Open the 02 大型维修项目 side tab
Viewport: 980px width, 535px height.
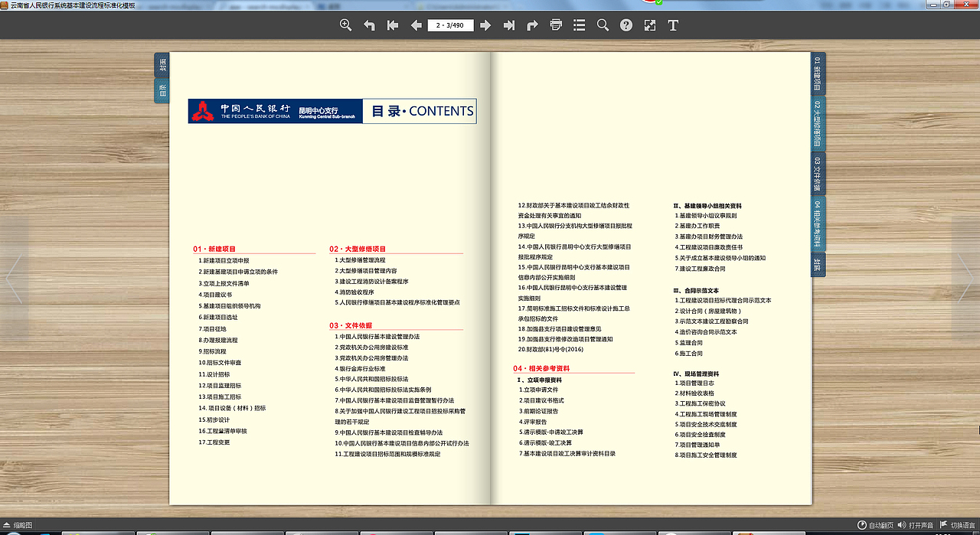(x=818, y=123)
